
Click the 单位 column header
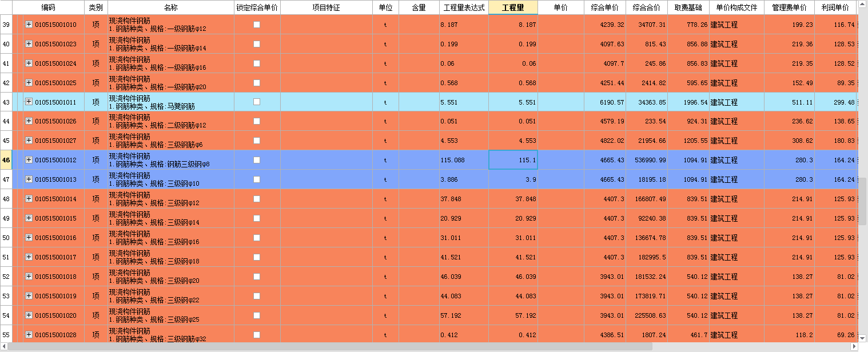coord(386,7)
